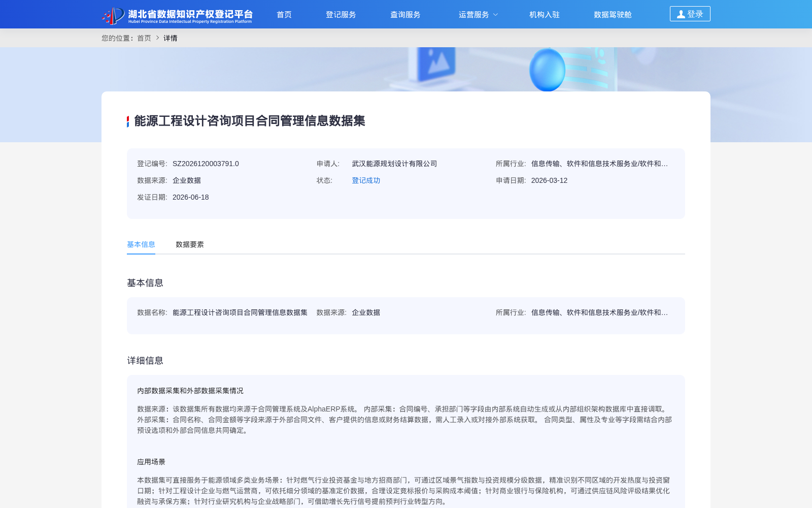Click the platform logo in the header
The image size is (812, 508).
[x=177, y=15]
